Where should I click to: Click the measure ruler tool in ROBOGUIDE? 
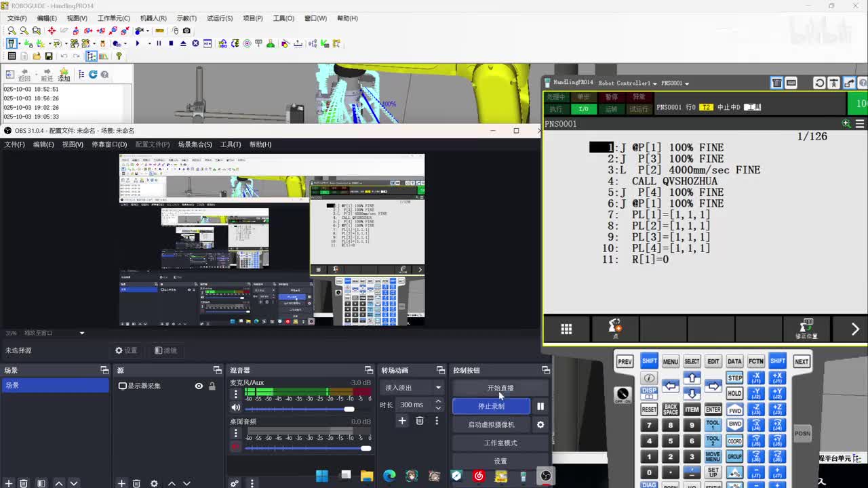pos(160,30)
